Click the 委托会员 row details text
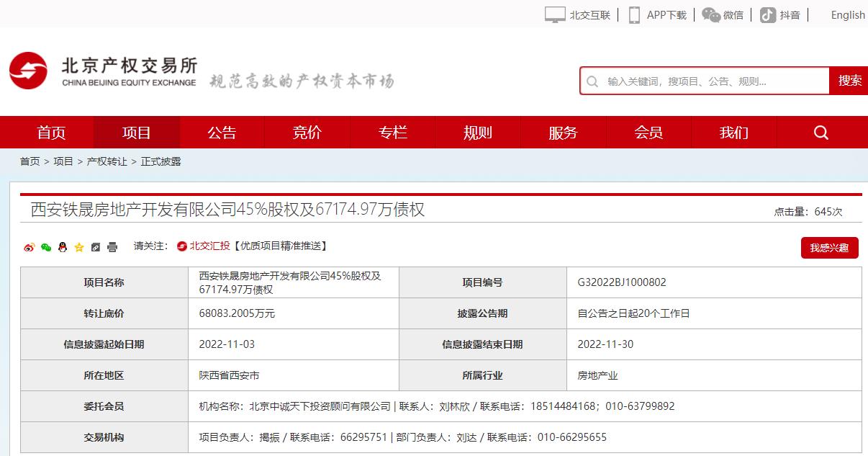The height and width of the screenshot is (456, 868). (x=437, y=406)
